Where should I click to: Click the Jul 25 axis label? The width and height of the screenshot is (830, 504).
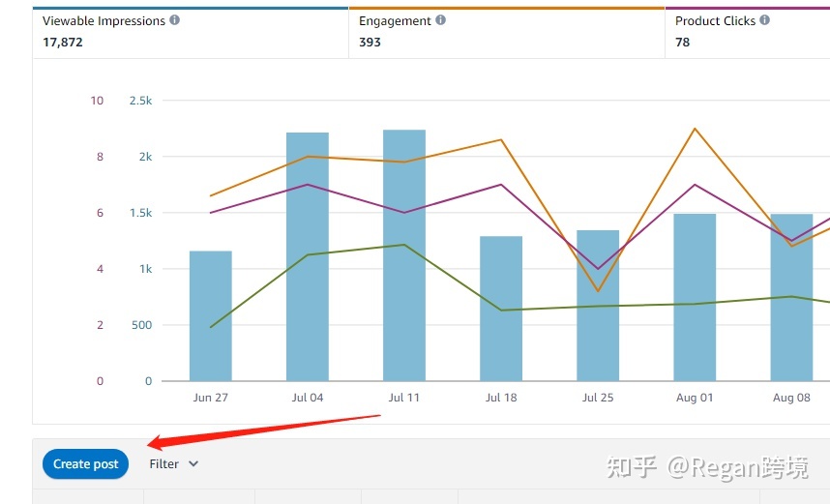598,398
